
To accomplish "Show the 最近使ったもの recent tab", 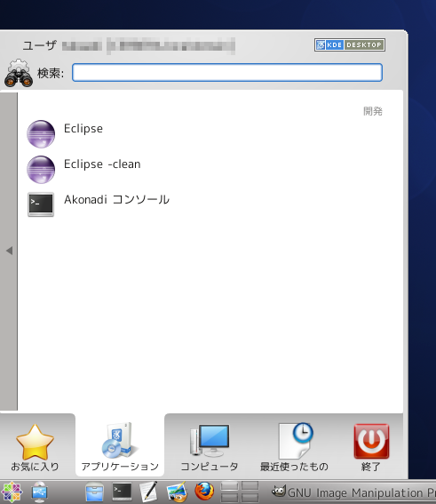I will 294,446.
